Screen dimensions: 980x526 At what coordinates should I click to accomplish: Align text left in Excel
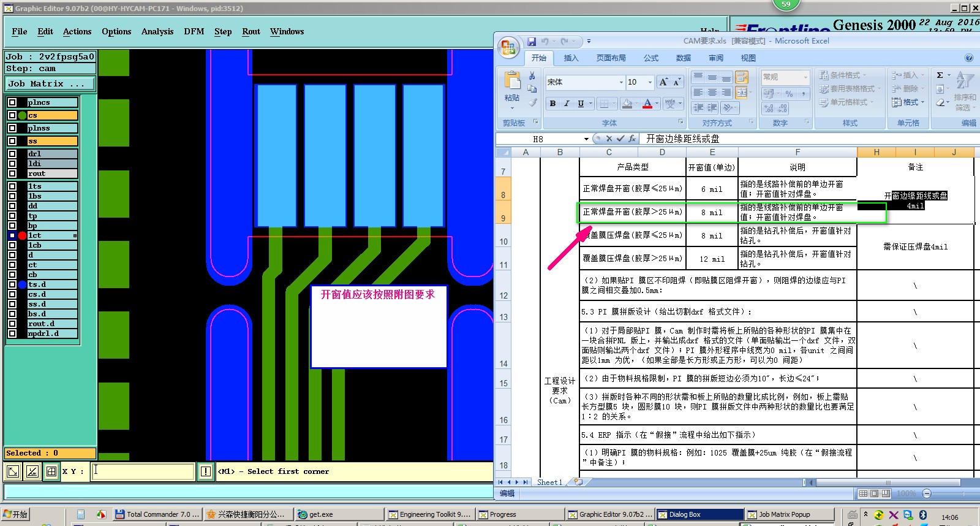(698, 93)
